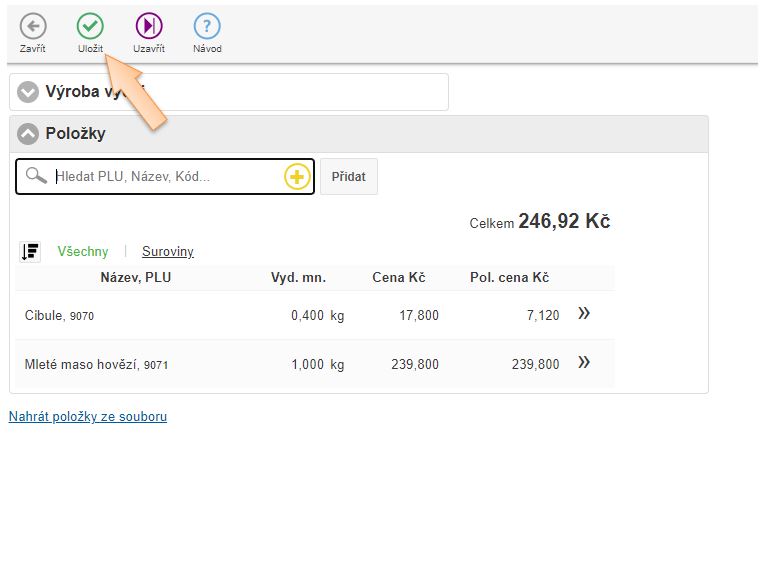Image resolution: width=771 pixels, height=583 pixels.
Task: Select the Všechny filter tab
Action: tap(83, 252)
